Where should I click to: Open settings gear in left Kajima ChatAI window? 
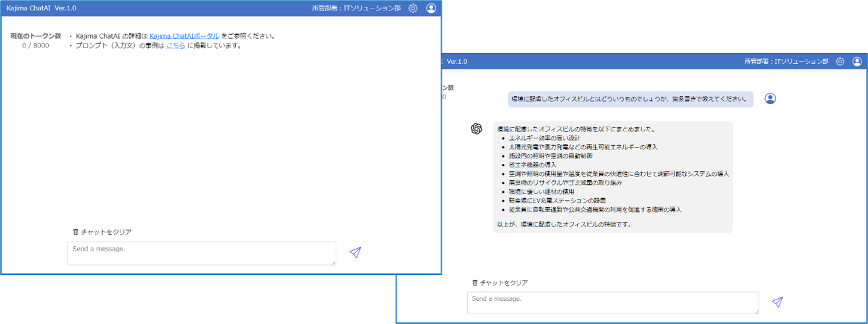[413, 8]
